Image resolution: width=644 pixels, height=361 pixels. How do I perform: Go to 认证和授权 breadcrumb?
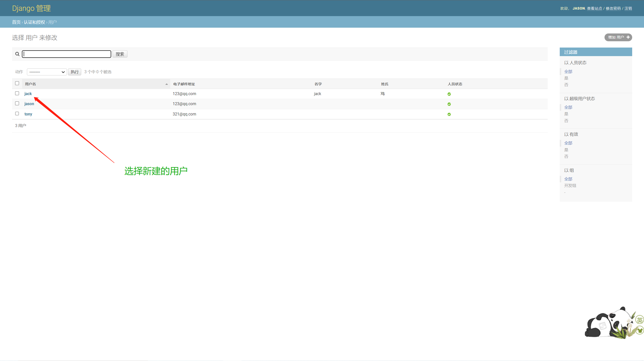click(x=34, y=22)
